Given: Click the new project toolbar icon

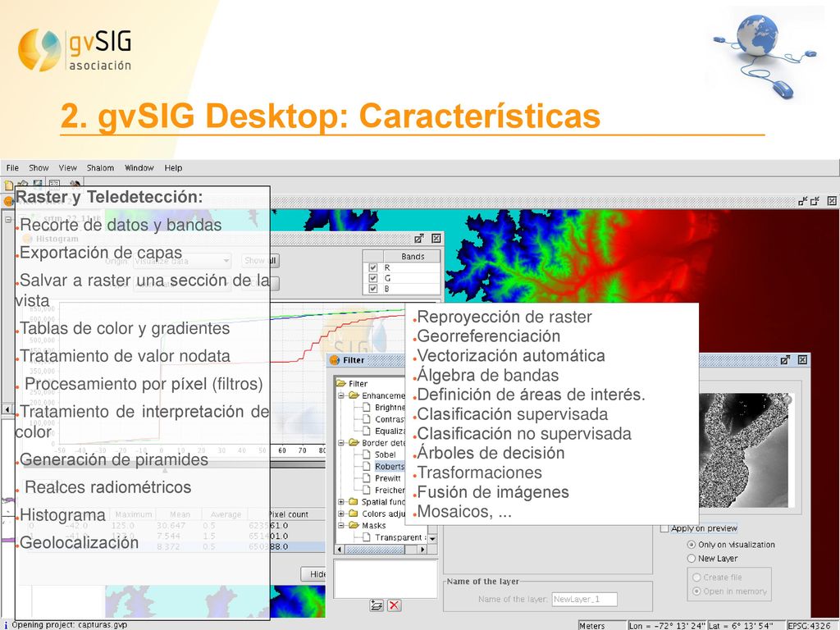Looking at the screenshot, I should coord(8,185).
